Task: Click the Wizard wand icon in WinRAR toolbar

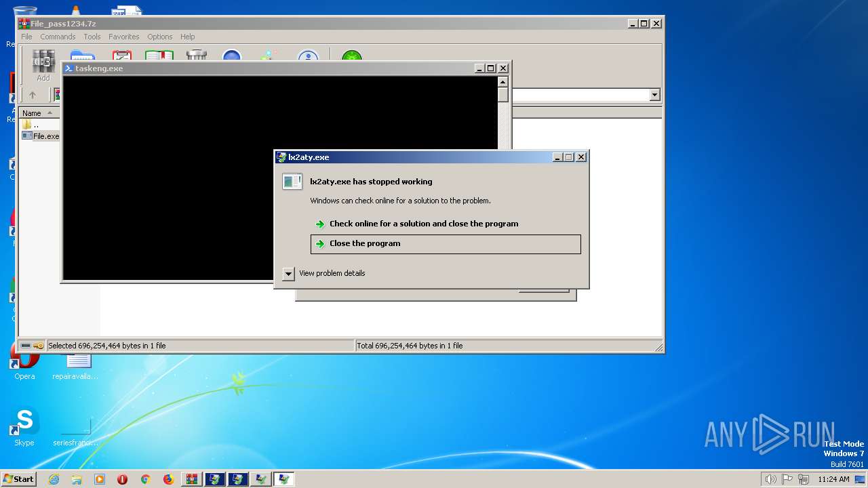Action: pyautogui.click(x=269, y=56)
